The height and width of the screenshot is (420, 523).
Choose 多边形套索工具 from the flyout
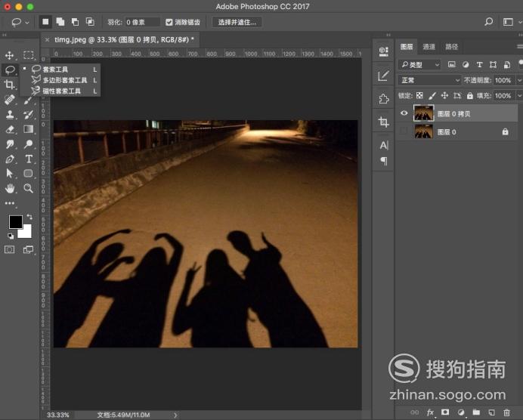(x=60, y=80)
